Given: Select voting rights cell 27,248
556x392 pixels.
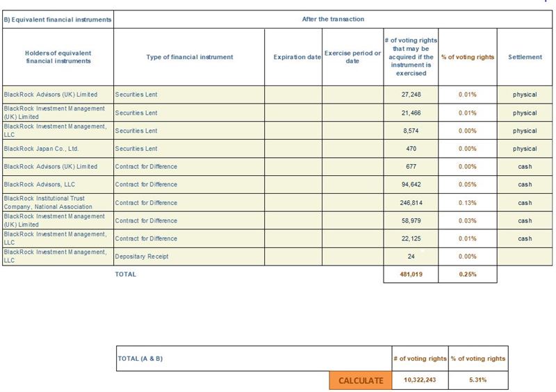Looking at the screenshot, I should click(x=411, y=95).
